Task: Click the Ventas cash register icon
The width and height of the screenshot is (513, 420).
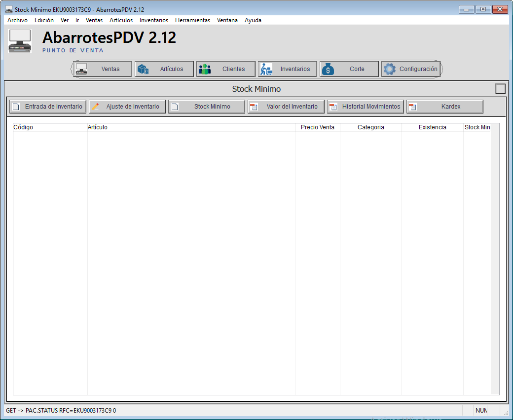Action: pyautogui.click(x=81, y=69)
